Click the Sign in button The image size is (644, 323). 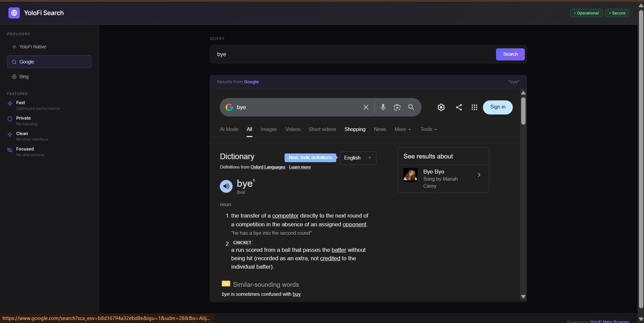[498, 107]
